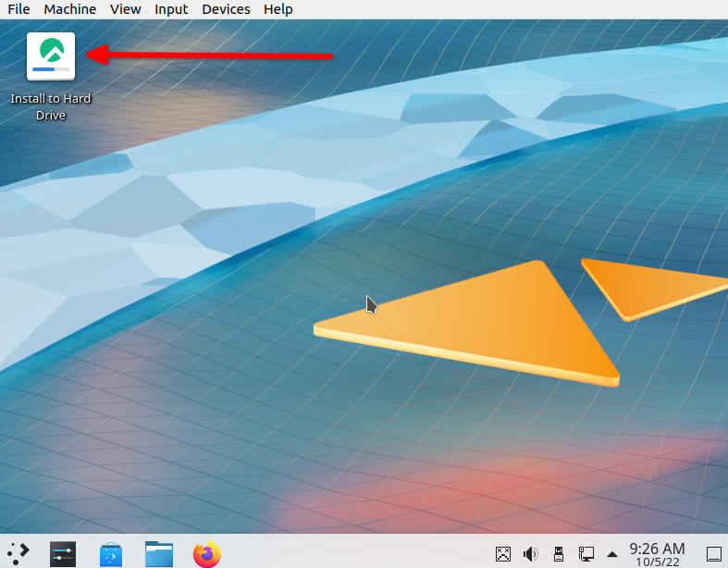Click the "Install to Hard Drive" label text

[51, 106]
